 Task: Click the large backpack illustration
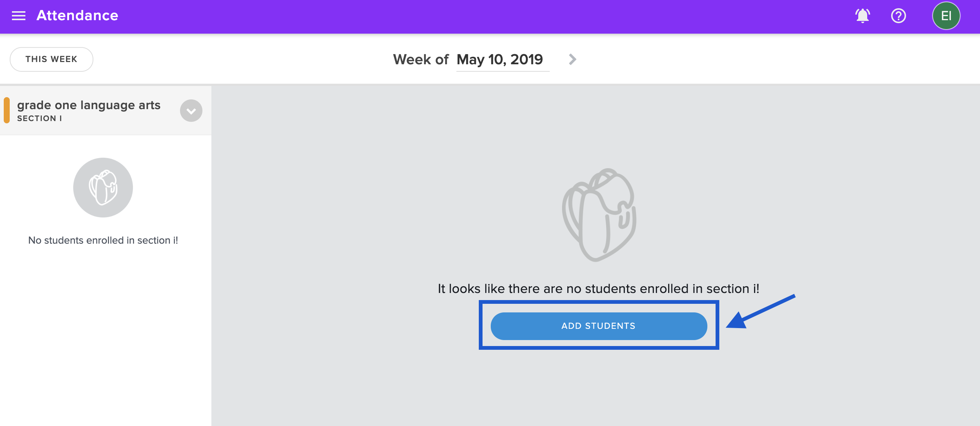[x=599, y=215]
